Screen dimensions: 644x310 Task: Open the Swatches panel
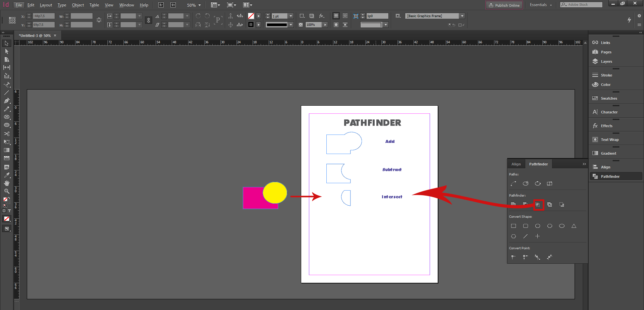click(x=609, y=98)
